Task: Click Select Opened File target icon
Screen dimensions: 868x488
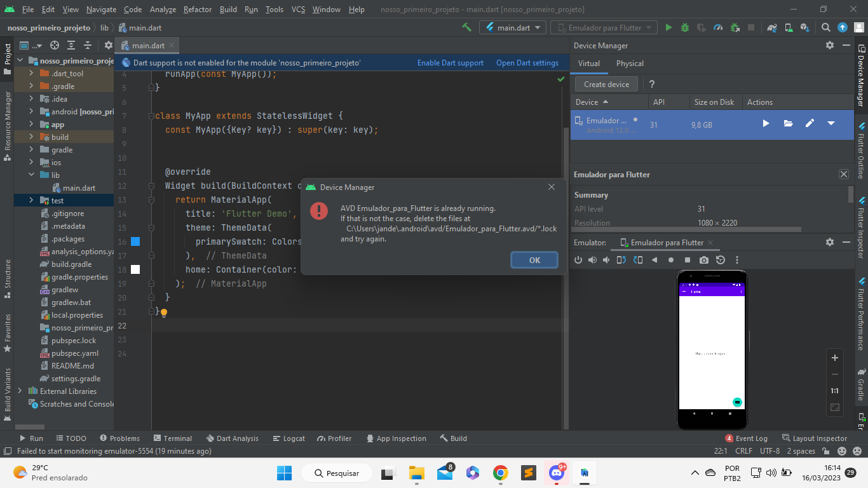Action: 55,45
